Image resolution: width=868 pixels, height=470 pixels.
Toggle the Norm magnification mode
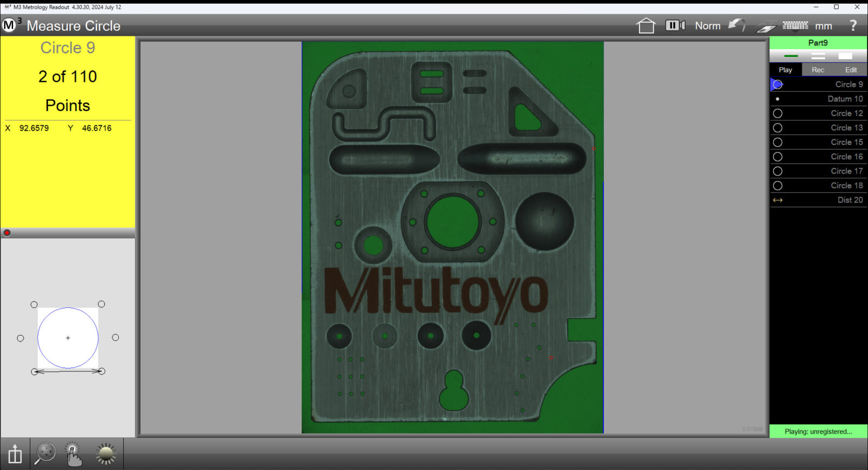(x=708, y=25)
